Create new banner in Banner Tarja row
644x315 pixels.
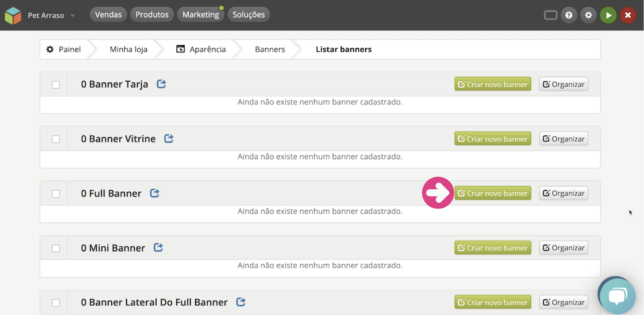(493, 84)
